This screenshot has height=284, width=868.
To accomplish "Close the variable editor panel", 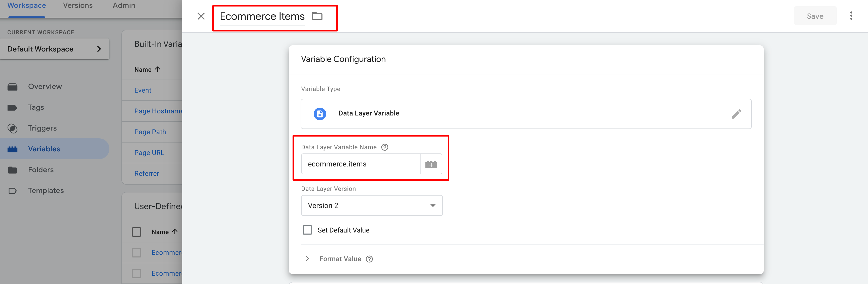I will [x=201, y=16].
